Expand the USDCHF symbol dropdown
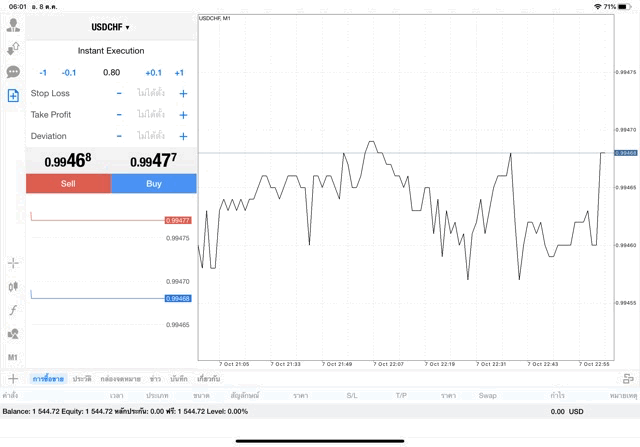The width and height of the screenshot is (640, 447). coord(111,27)
